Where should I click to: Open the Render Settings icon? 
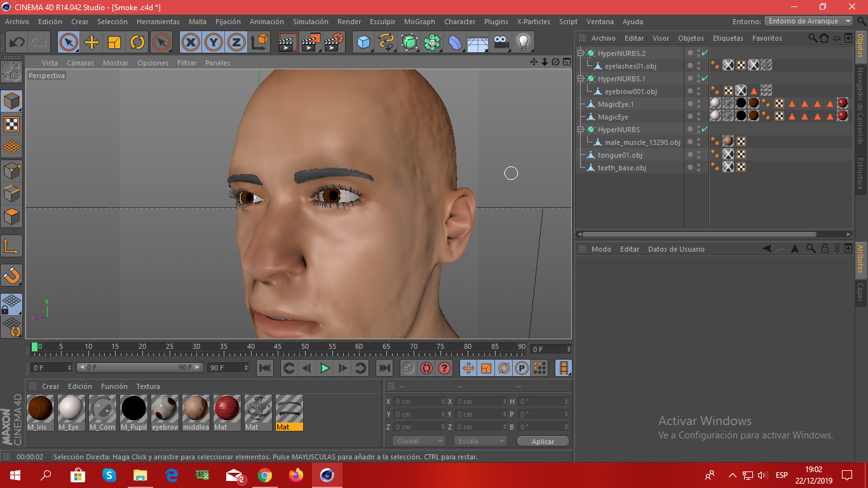[x=334, y=43]
